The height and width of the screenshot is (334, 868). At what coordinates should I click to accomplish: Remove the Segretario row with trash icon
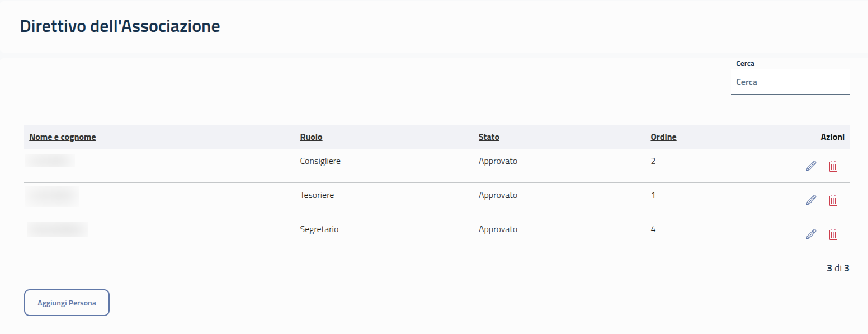point(833,234)
